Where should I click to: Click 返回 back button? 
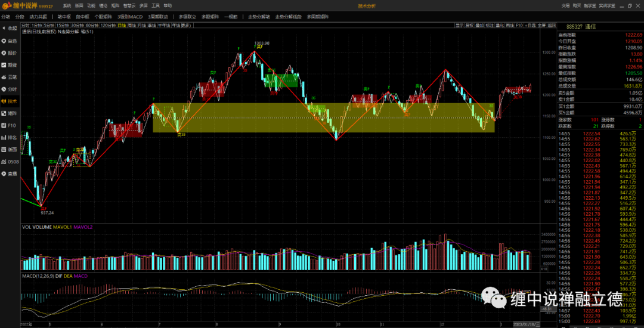point(552,26)
